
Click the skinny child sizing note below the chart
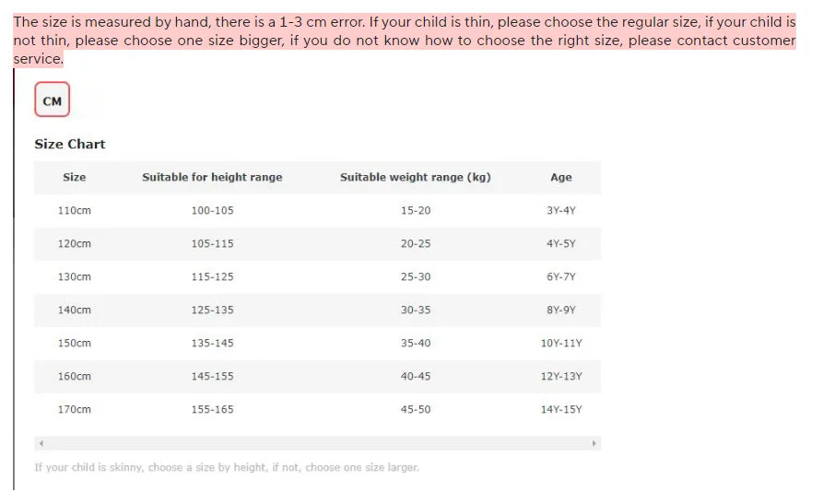point(227,467)
